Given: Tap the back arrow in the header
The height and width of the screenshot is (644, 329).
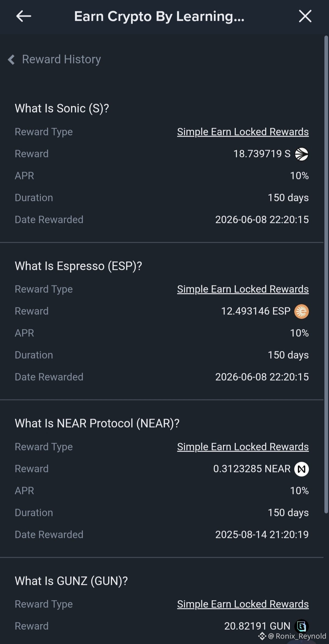Looking at the screenshot, I should click(x=23, y=16).
